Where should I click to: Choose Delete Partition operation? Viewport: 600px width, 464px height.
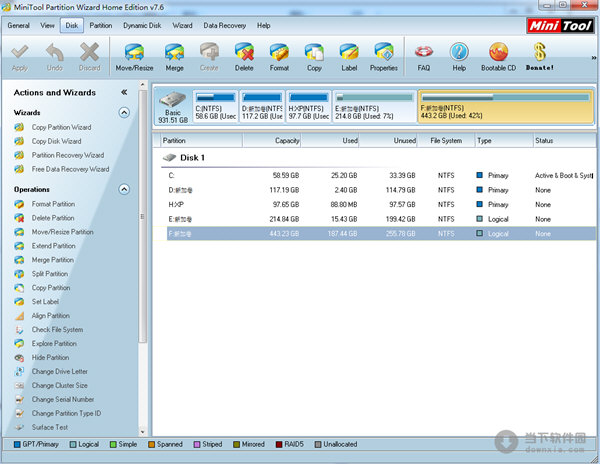tap(53, 218)
